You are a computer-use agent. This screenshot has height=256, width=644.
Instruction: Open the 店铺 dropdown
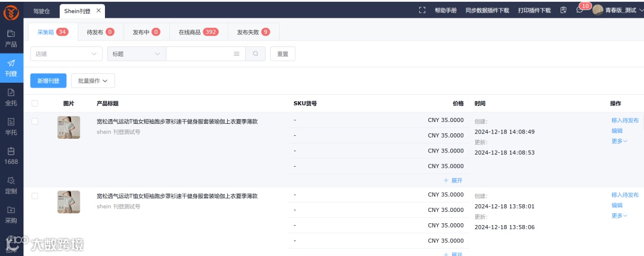point(67,54)
